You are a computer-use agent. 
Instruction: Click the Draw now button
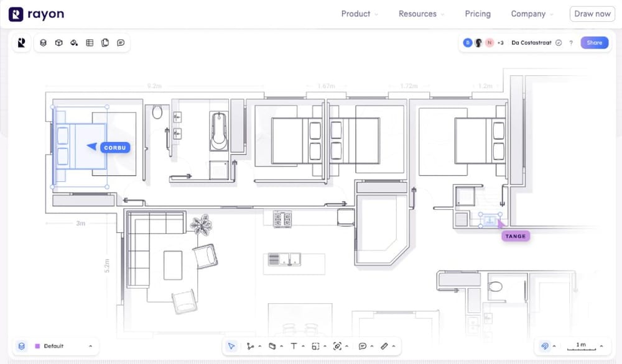[x=592, y=14]
